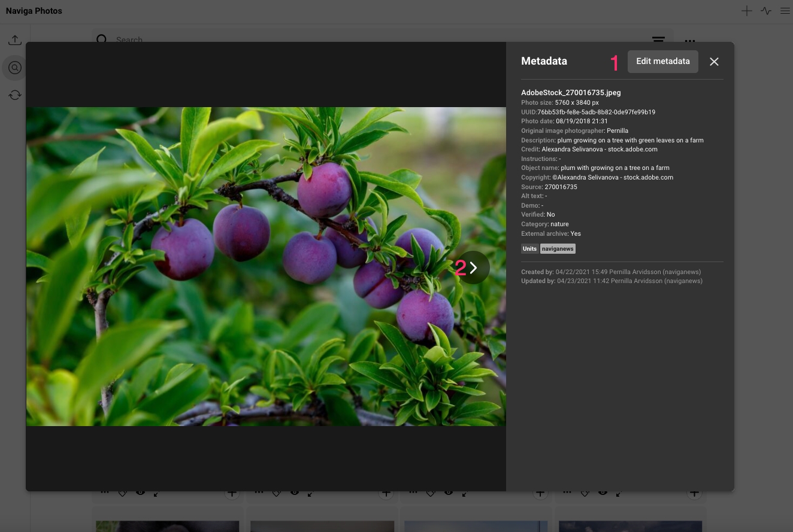Select the naviganews unit tag
The width and height of the screenshot is (793, 532).
558,249
